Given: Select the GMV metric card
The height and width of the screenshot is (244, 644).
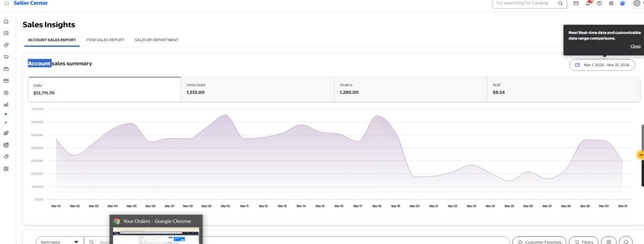Looking at the screenshot, I should 104,89.
